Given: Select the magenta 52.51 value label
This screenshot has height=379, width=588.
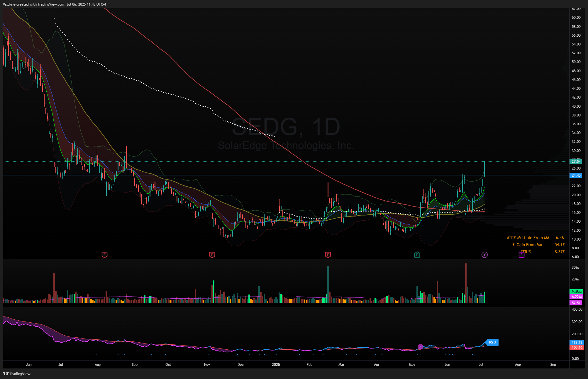Looking at the screenshot, I should pos(576,303).
